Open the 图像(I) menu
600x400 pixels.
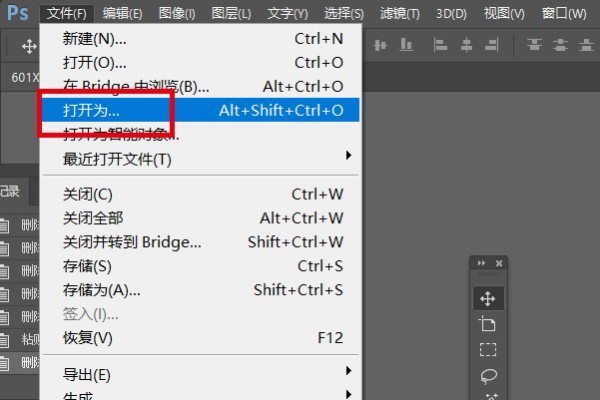point(177,14)
